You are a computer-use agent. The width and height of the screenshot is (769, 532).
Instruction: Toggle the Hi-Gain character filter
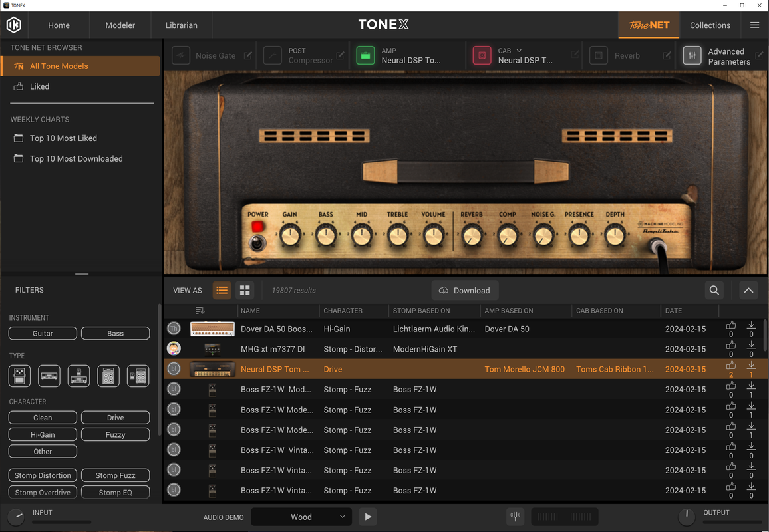[43, 434]
